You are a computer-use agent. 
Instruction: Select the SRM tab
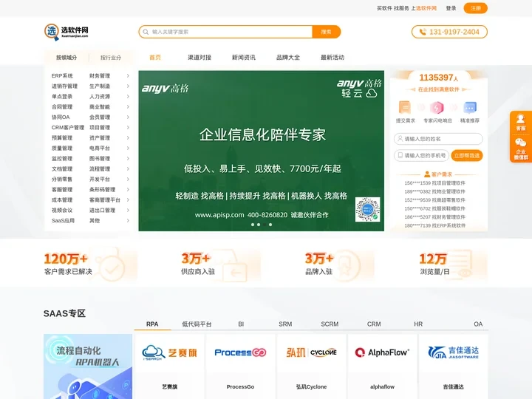(285, 324)
